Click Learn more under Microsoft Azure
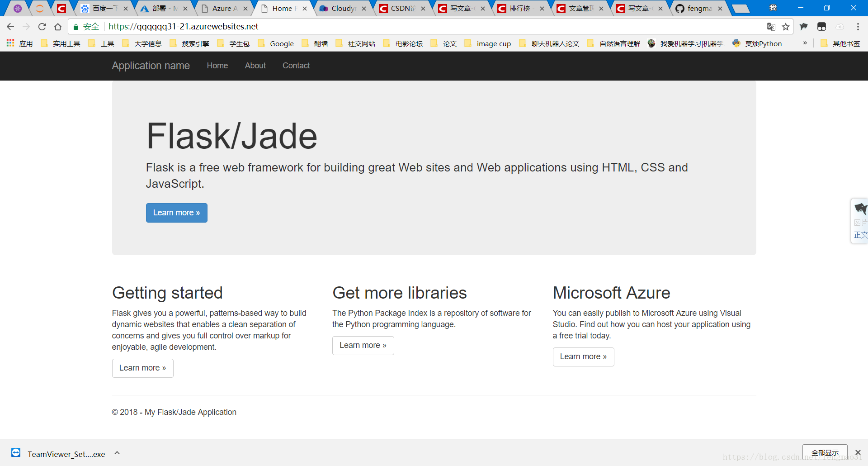 tap(584, 357)
